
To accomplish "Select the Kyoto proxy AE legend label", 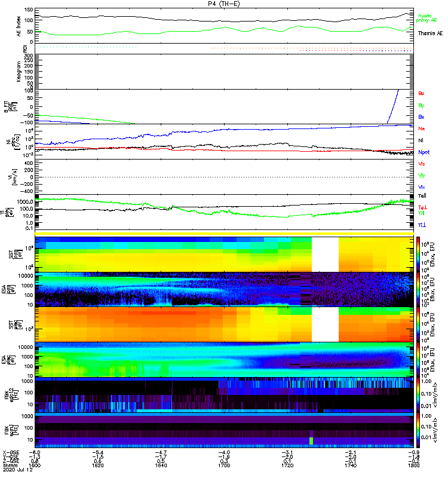I will (x=426, y=18).
